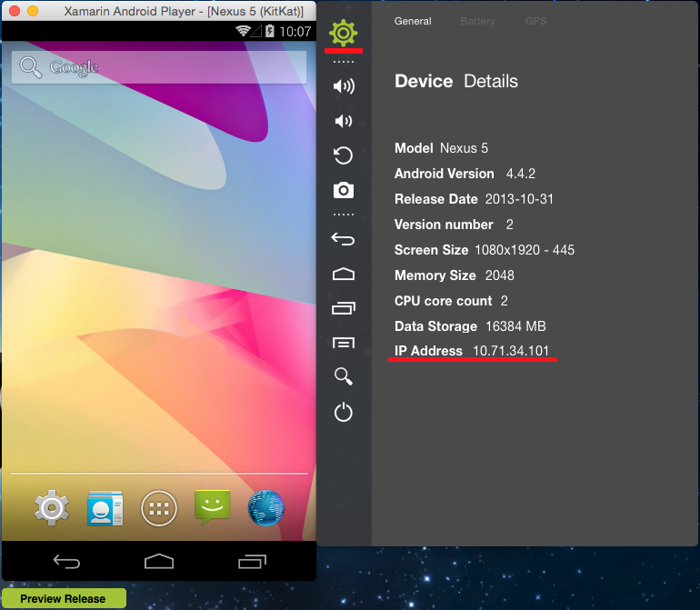Switch to the General tab
Screen dimensions: 700x610
click(413, 21)
